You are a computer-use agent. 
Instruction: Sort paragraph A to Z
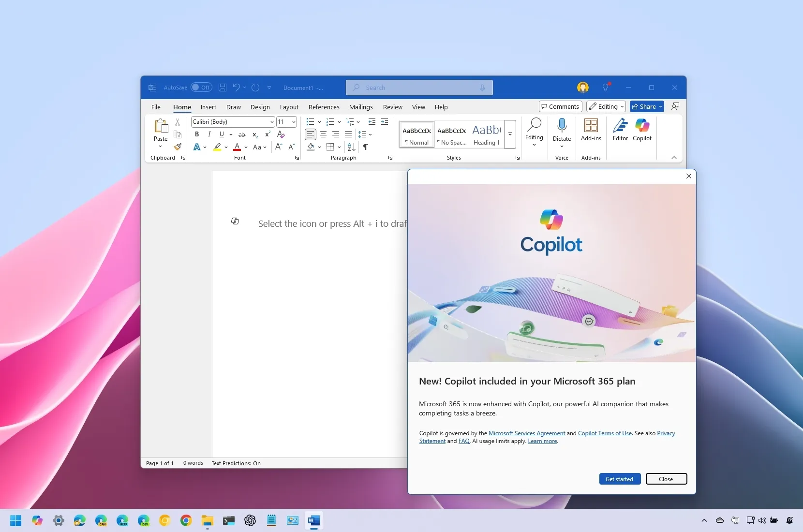coord(352,147)
